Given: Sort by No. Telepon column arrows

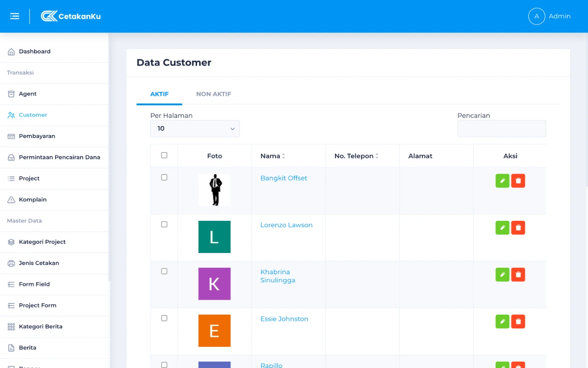Looking at the screenshot, I should click(x=377, y=156).
